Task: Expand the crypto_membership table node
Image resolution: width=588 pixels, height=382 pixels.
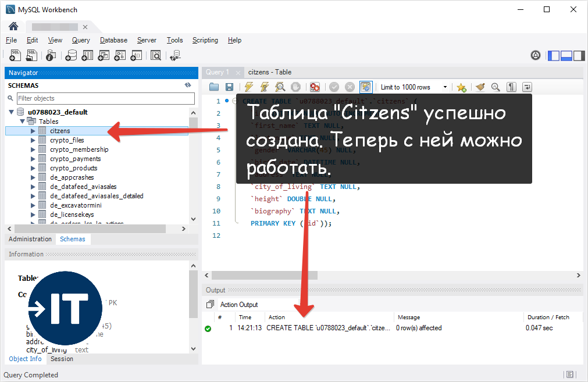Action: click(33, 149)
